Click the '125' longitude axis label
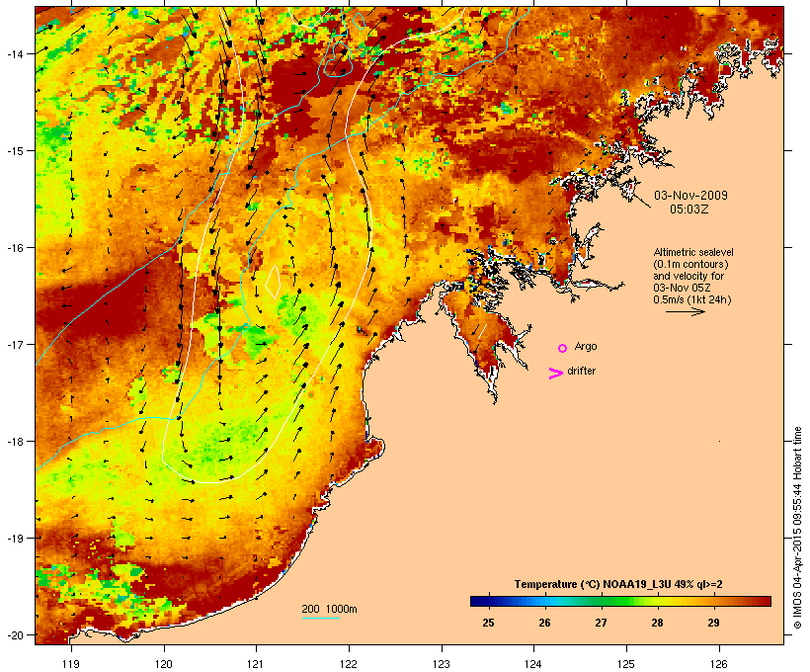Image resolution: width=810 pixels, height=672 pixels. [626, 664]
